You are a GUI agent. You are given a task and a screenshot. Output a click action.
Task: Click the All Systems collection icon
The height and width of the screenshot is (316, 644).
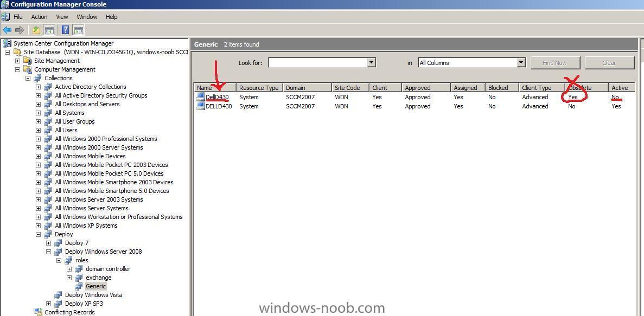pos(48,113)
